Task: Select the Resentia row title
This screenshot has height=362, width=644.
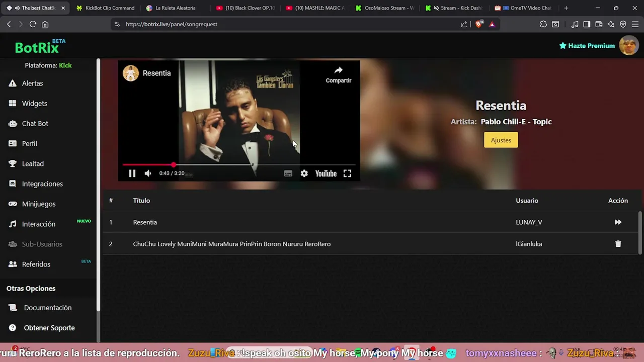Action: pos(145,222)
